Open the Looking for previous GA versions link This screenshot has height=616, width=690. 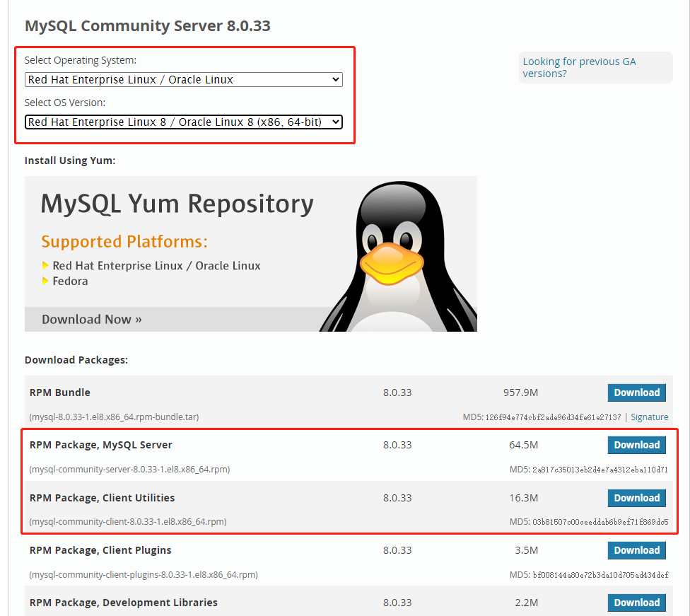pos(579,67)
